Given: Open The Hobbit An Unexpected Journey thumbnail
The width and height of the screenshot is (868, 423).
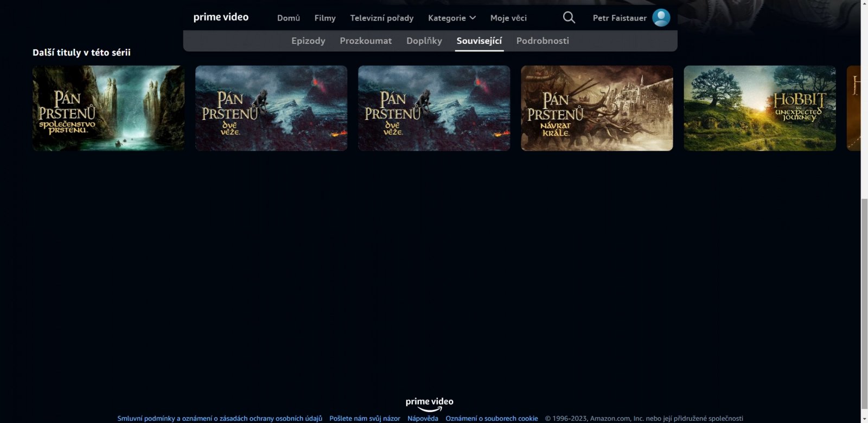Looking at the screenshot, I should tap(759, 108).
